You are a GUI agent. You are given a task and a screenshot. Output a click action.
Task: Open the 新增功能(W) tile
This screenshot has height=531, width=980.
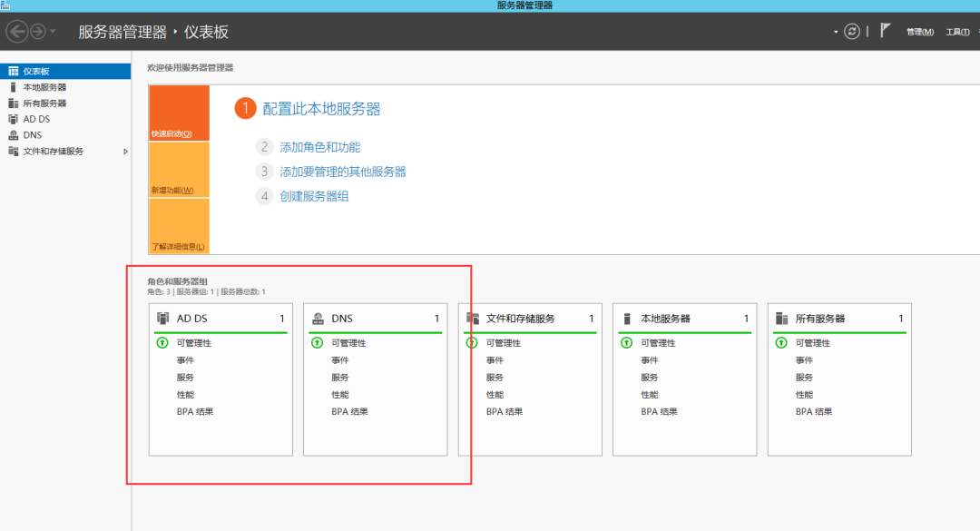(x=179, y=170)
